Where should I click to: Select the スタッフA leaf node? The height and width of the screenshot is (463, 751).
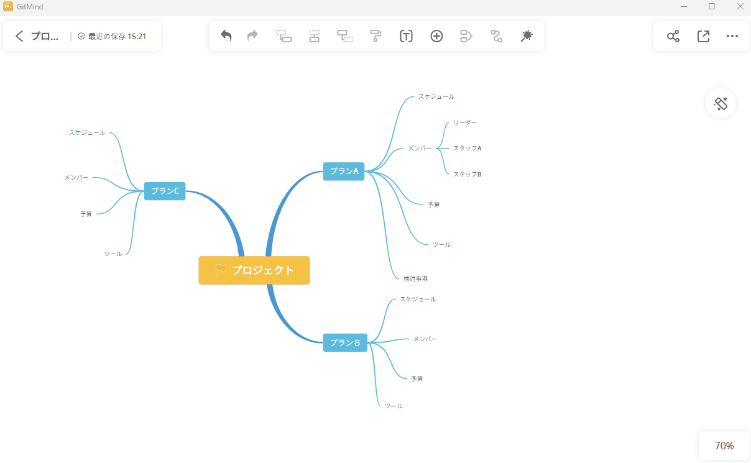[x=467, y=148]
